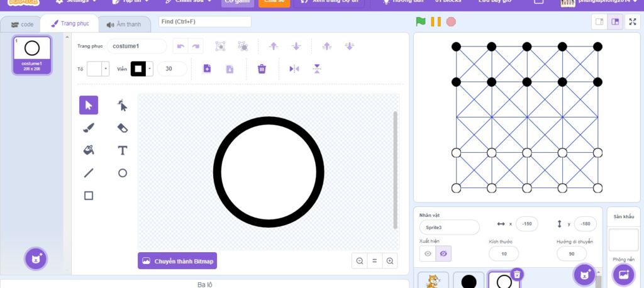
Task: Select the Line tool
Action: [x=89, y=173]
